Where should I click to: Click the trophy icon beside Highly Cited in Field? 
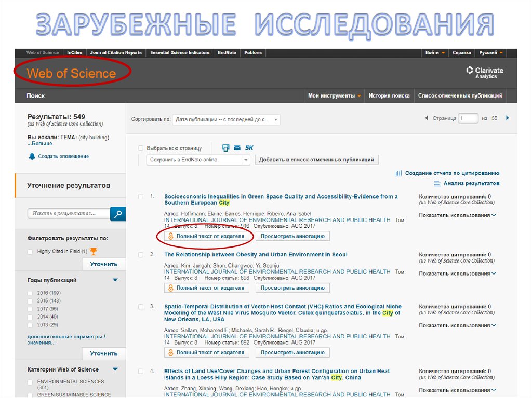click(94, 251)
